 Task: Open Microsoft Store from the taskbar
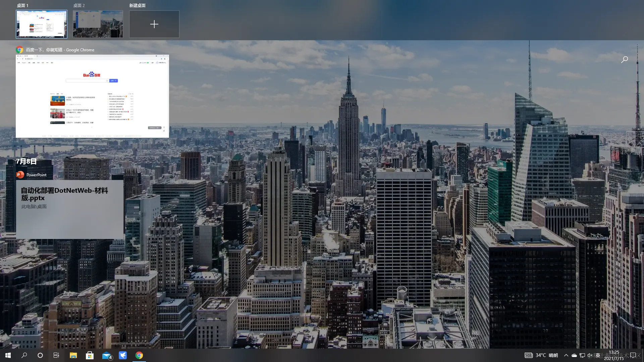(x=90, y=355)
